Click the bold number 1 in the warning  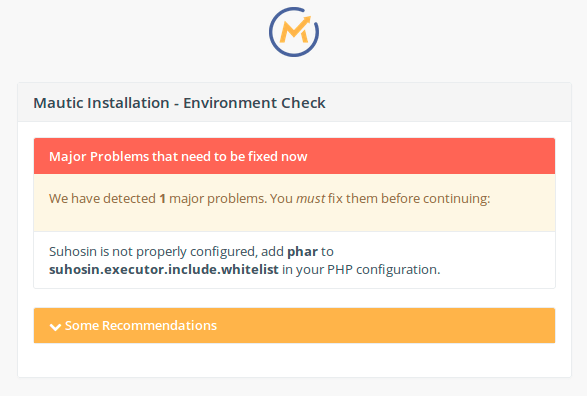(162, 198)
